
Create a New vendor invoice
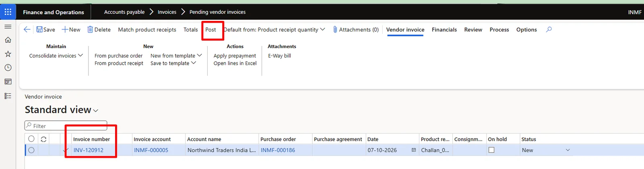pos(71,29)
